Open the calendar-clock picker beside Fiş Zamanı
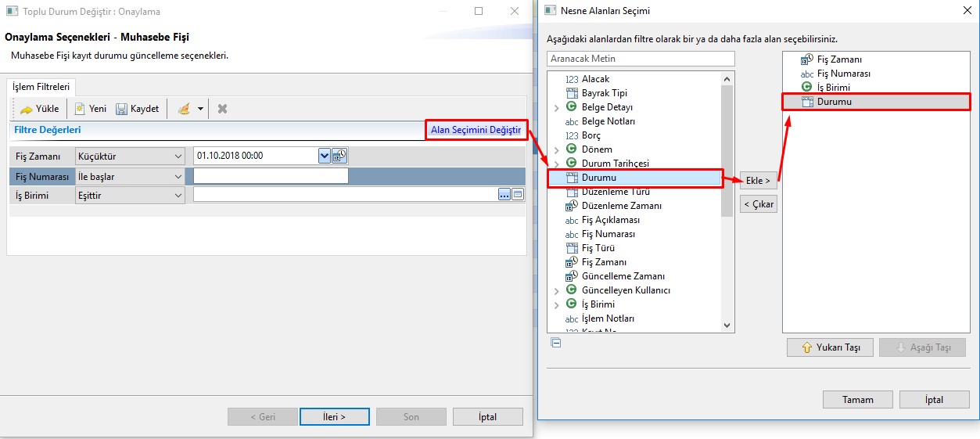980x439 pixels. (339, 156)
